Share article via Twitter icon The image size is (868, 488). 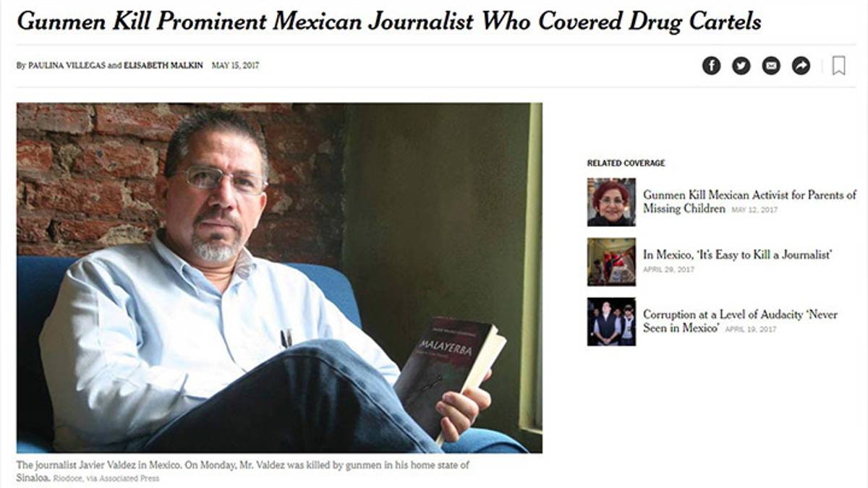click(741, 66)
